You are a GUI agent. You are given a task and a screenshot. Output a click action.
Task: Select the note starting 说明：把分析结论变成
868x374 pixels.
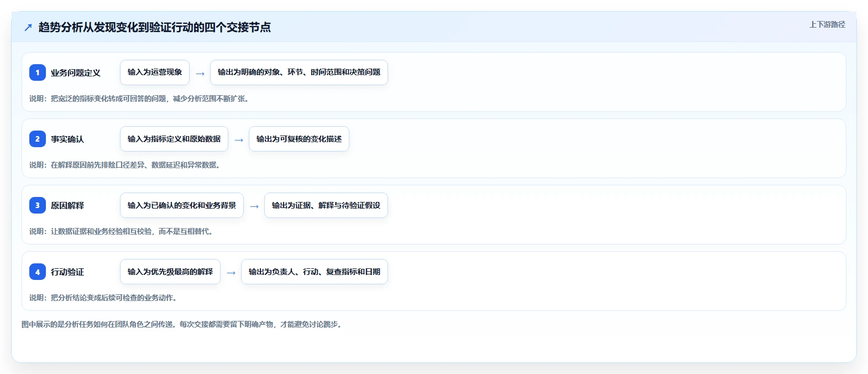tap(104, 298)
